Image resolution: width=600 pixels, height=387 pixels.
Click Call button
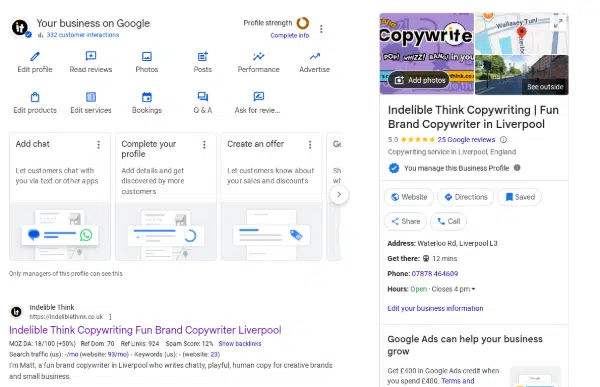pyautogui.click(x=448, y=221)
